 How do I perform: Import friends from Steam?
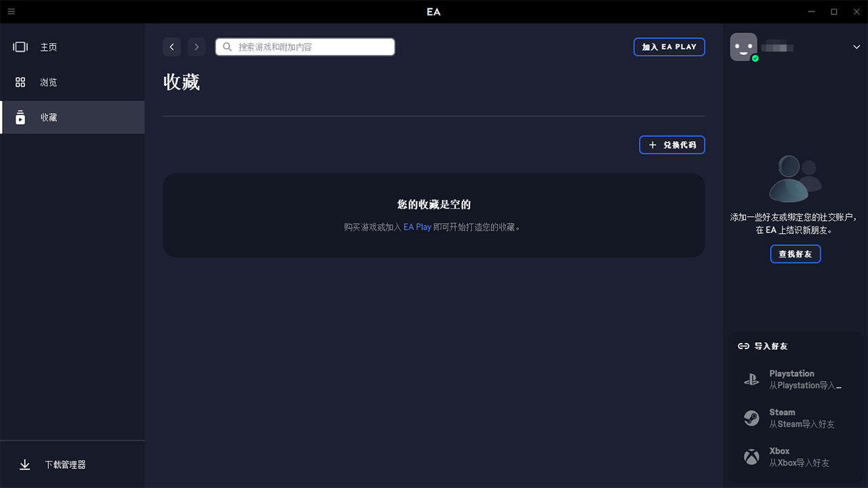tap(795, 418)
